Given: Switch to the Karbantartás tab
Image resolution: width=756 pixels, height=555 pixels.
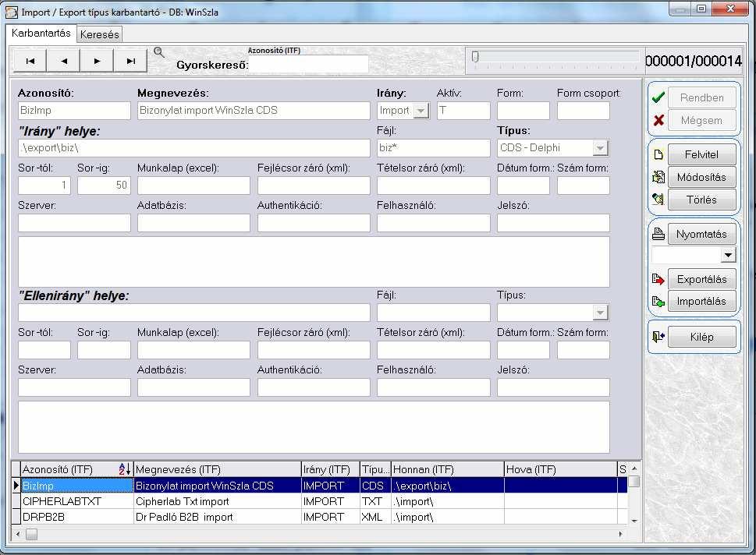Looking at the screenshot, I should coord(41,34).
